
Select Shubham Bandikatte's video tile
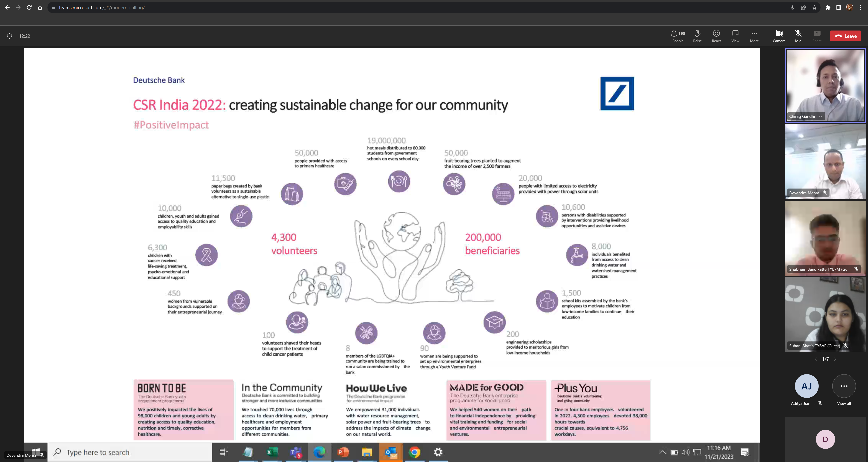click(x=825, y=238)
